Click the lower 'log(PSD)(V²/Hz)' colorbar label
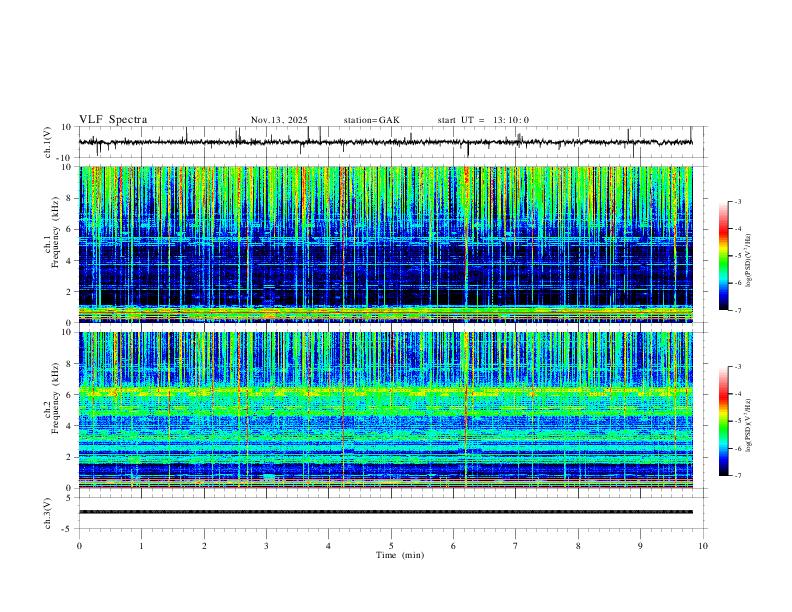This screenshot has height=612, width=792. (748, 425)
